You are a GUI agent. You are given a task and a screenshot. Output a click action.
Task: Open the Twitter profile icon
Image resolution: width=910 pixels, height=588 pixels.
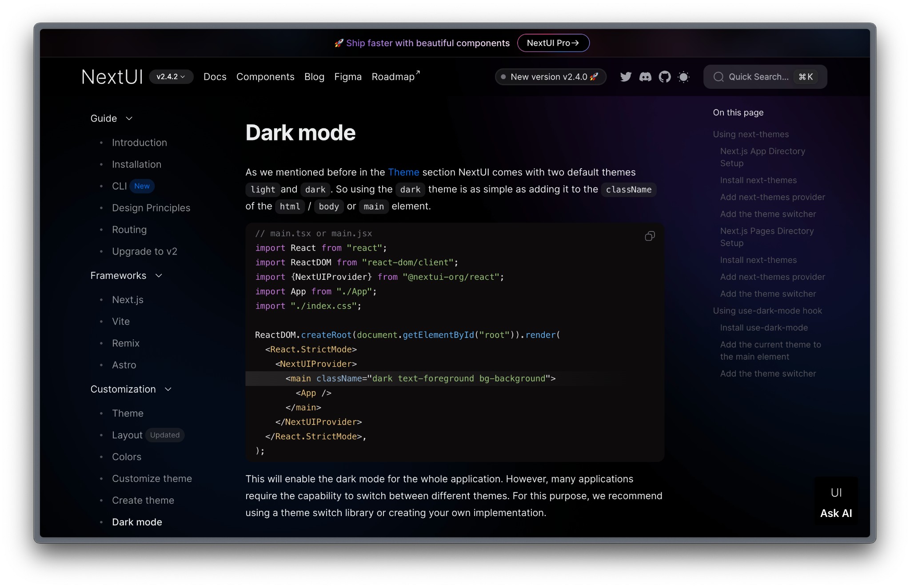click(x=626, y=76)
